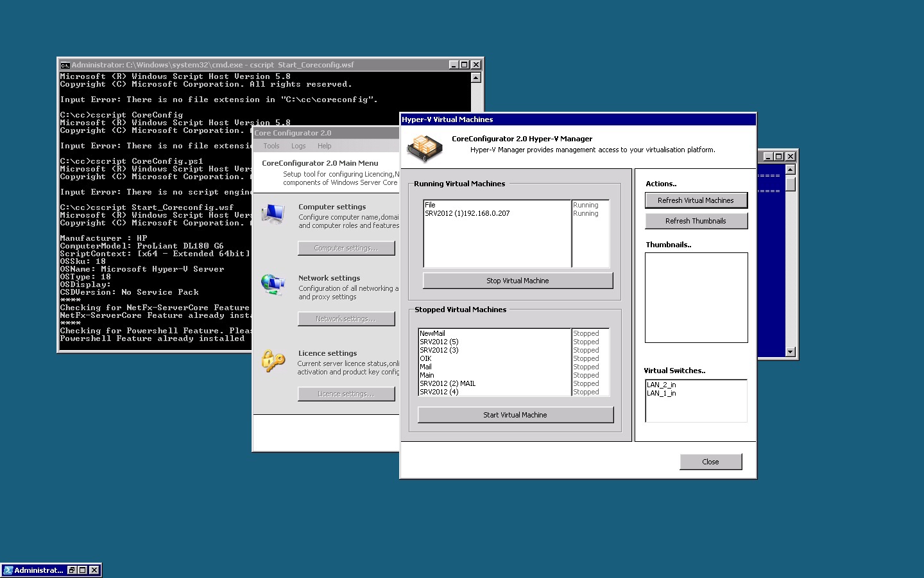Open Computer settings in Core Configurator

coord(346,248)
